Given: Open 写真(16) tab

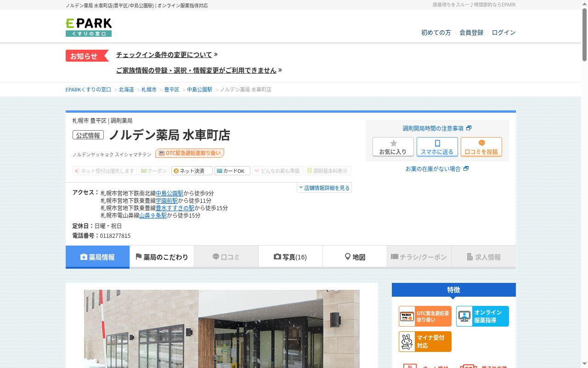Looking at the screenshot, I should 290,257.
